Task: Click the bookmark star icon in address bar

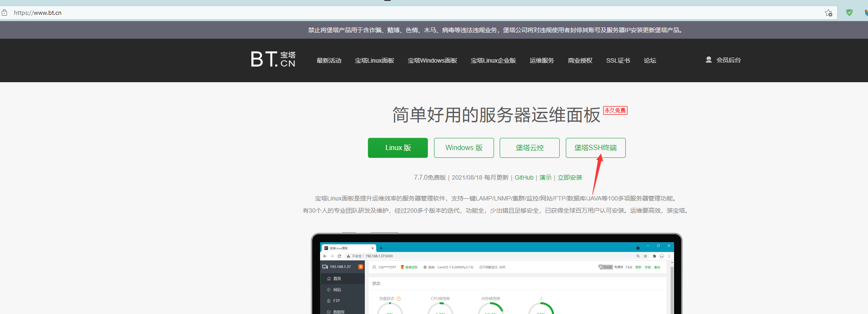Action: click(828, 13)
